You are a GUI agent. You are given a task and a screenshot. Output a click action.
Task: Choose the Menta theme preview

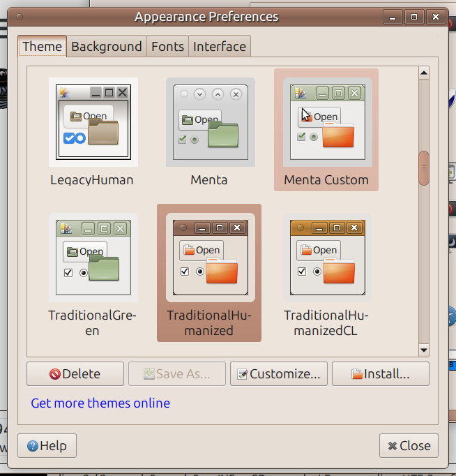(x=209, y=122)
